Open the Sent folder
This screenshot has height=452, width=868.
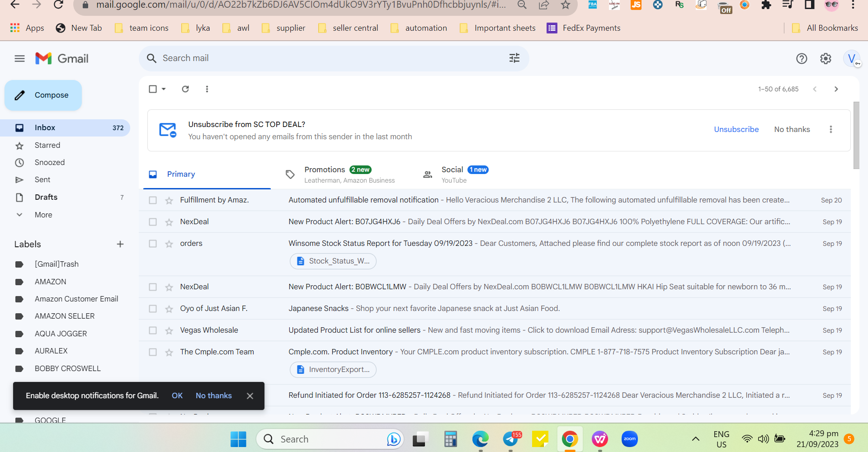tap(65, 179)
